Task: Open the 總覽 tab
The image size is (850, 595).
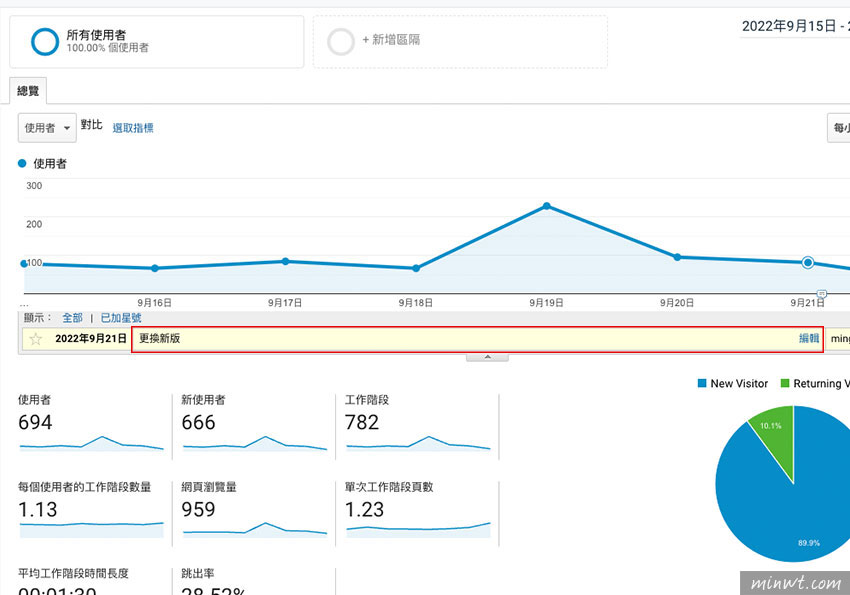Action: coord(28,90)
